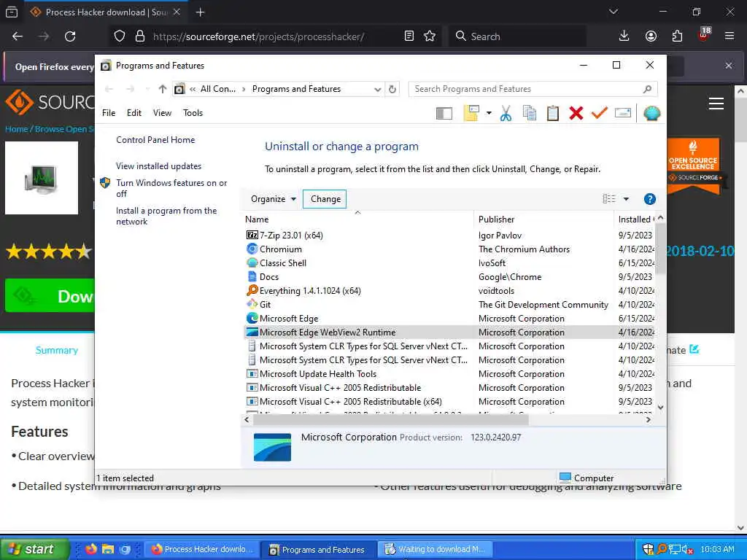Click the change view layout icon

609,198
